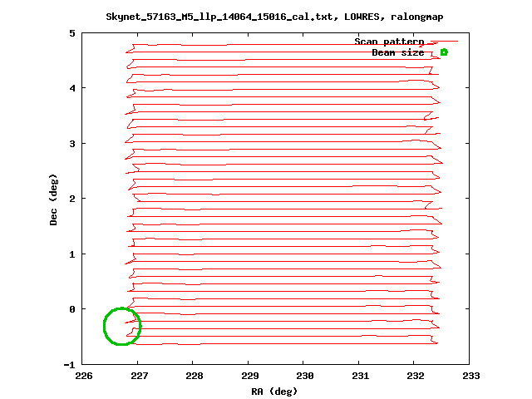Click the RA tick label 228
The height and width of the screenshot is (399, 532).
pos(195,376)
